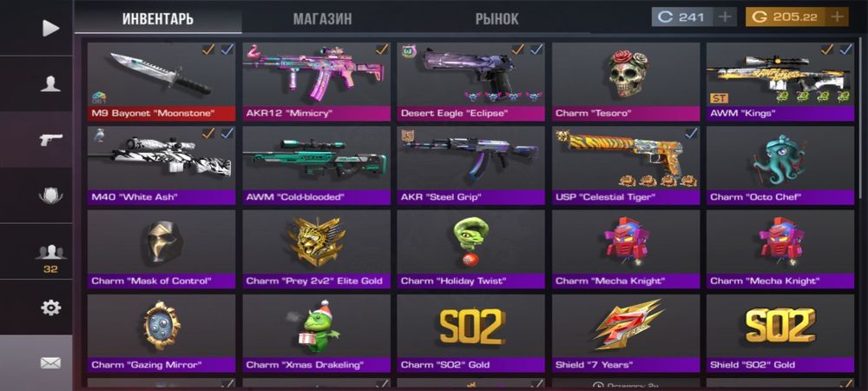The image size is (868, 391).
Task: Toggle orange checkmark on M40 White Ash
Action: pos(208,133)
